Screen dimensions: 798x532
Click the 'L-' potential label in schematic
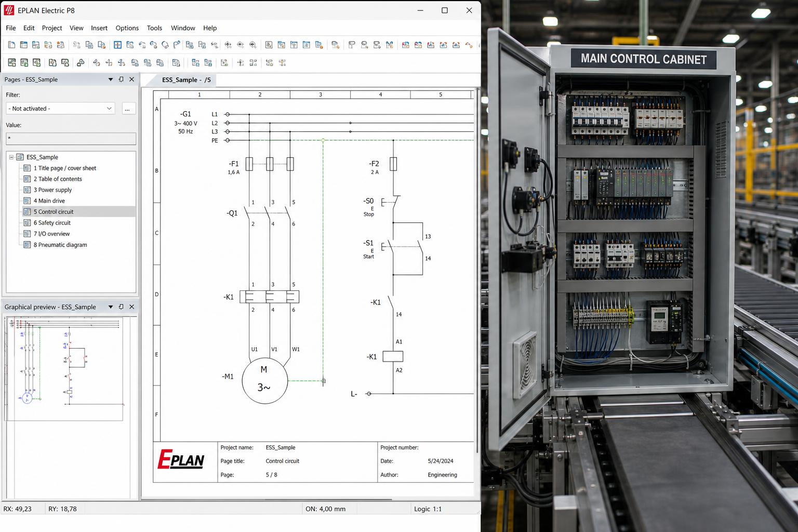354,394
